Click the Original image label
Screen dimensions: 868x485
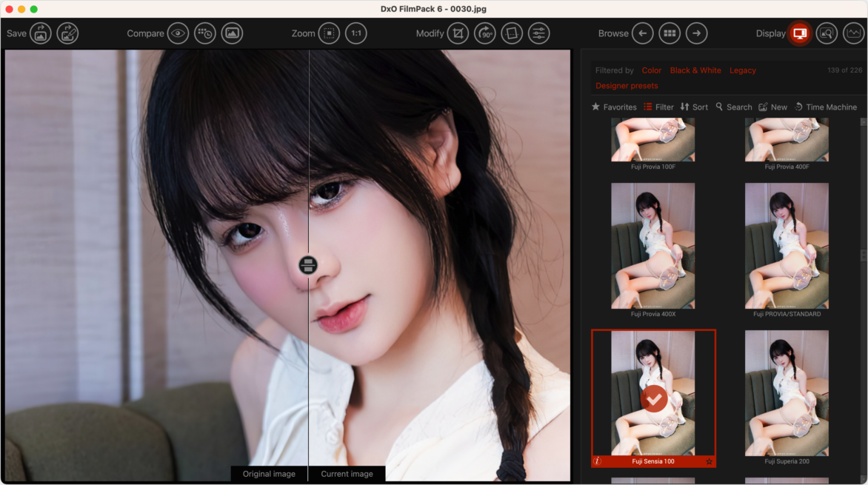[269, 474]
